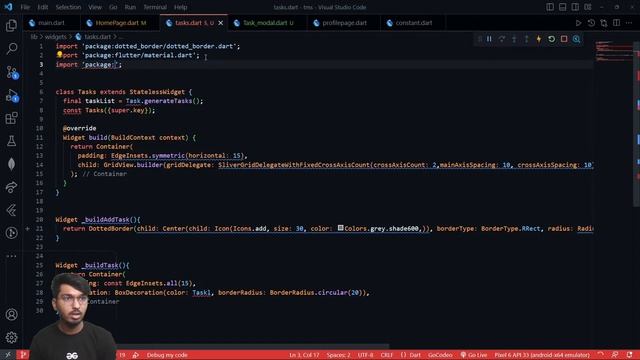Viewport: 640px width, 360px height.
Task: Toggle secondary side bar layout icon
Action: 575,7
